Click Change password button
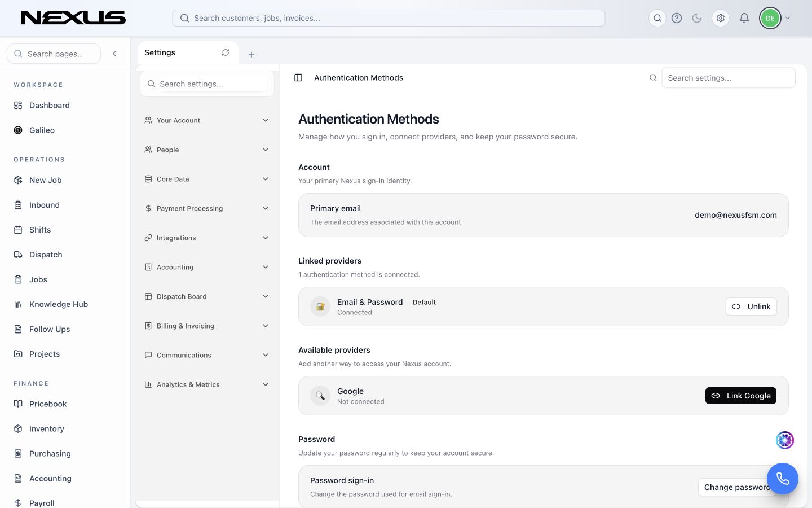The width and height of the screenshot is (812, 508). (x=738, y=487)
